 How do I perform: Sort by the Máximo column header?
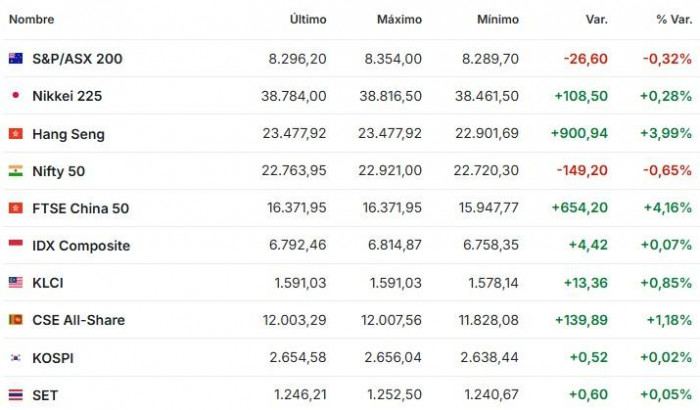pyautogui.click(x=399, y=19)
